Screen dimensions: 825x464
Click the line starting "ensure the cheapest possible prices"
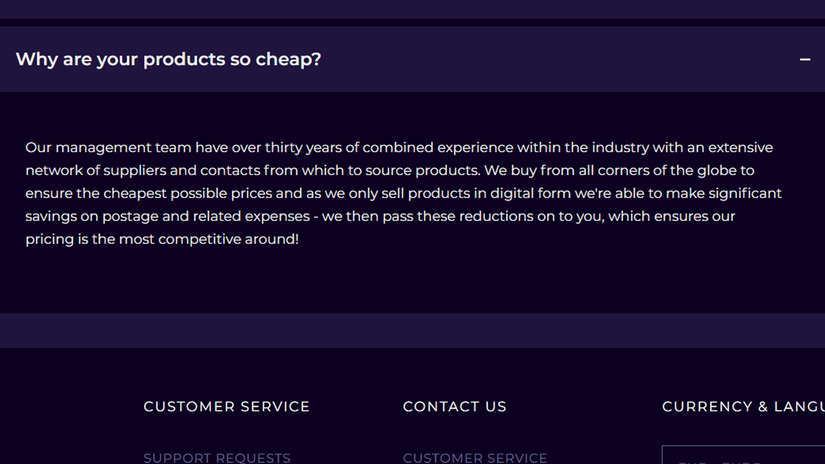click(x=403, y=194)
